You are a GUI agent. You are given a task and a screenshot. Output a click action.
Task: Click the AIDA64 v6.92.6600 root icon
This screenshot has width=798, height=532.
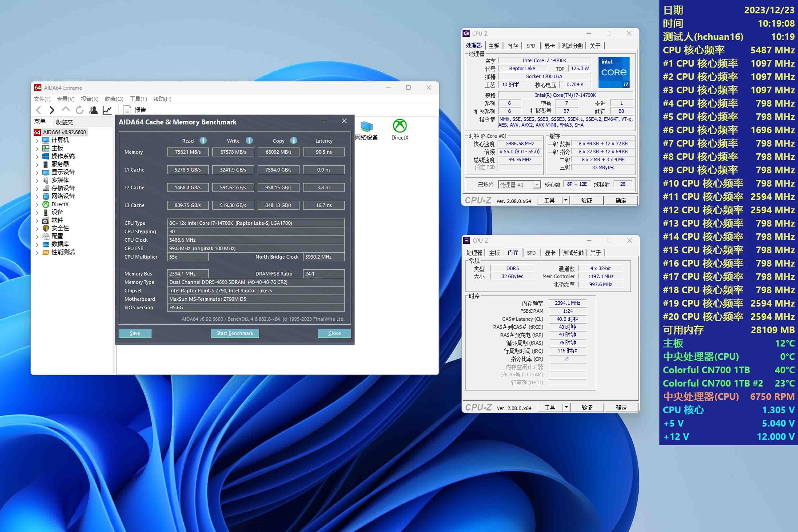coord(38,132)
